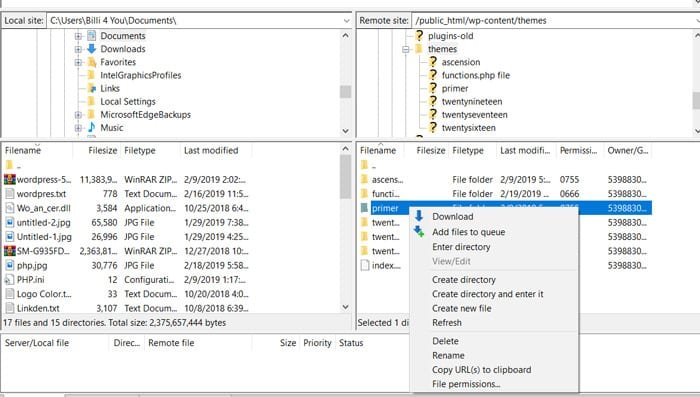Expand the Favorites tree node
The image size is (700, 397).
click(78, 62)
